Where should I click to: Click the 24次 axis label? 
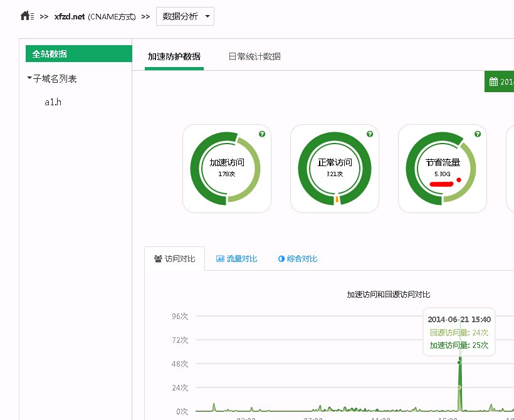180,387
